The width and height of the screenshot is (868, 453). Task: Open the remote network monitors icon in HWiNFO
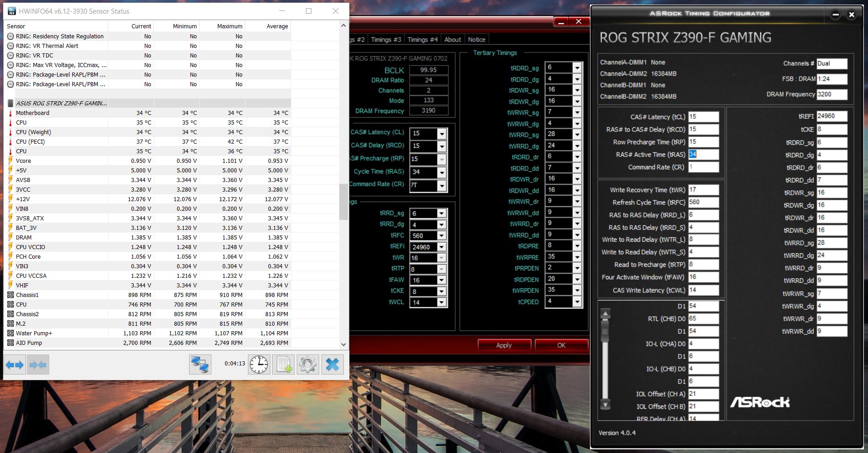pos(200,364)
